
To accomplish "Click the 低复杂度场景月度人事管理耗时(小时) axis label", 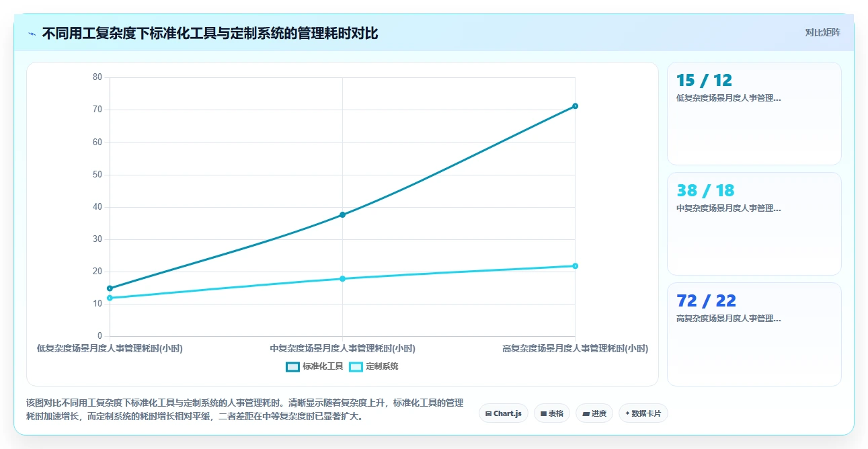I will point(110,349).
